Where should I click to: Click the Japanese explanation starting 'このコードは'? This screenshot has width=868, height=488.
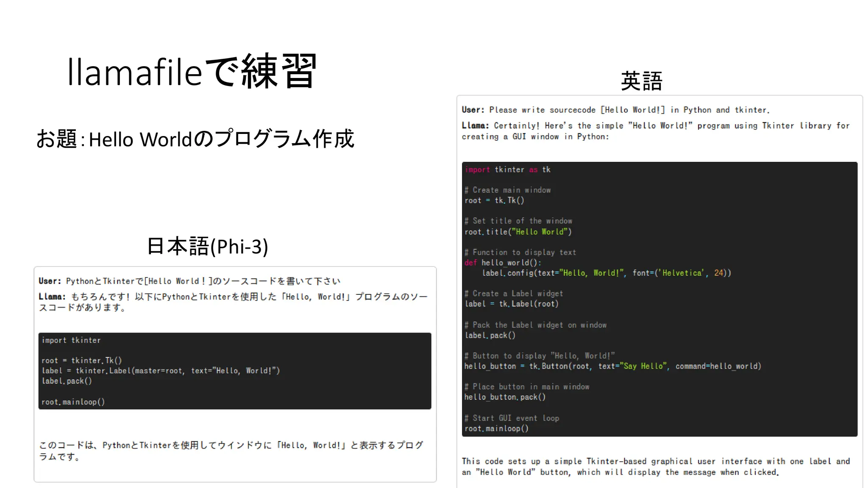click(x=231, y=451)
